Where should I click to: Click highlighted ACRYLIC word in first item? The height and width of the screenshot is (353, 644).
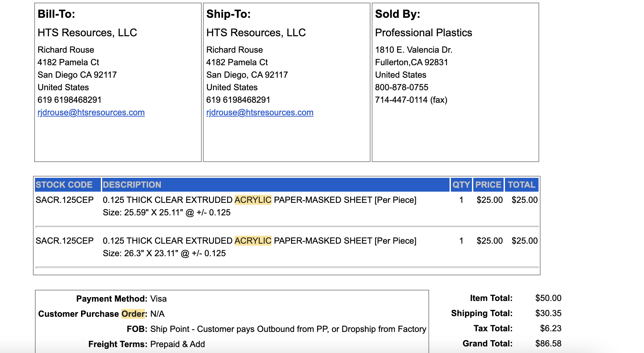click(253, 200)
